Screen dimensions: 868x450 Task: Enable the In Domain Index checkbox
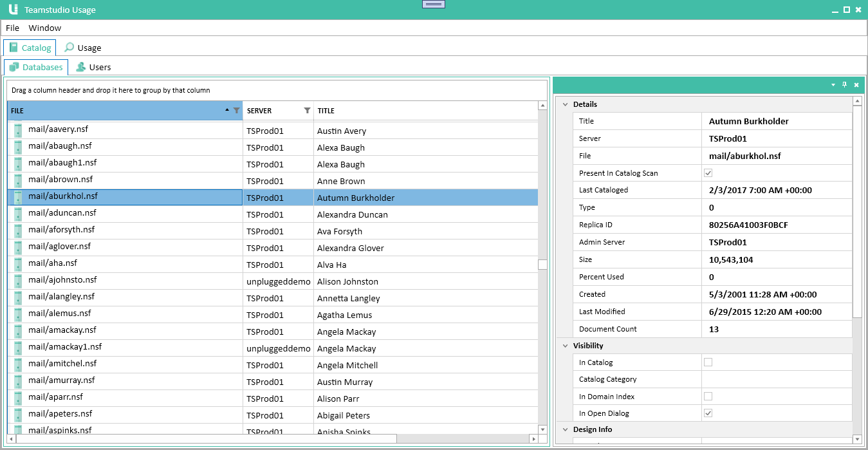coord(708,396)
